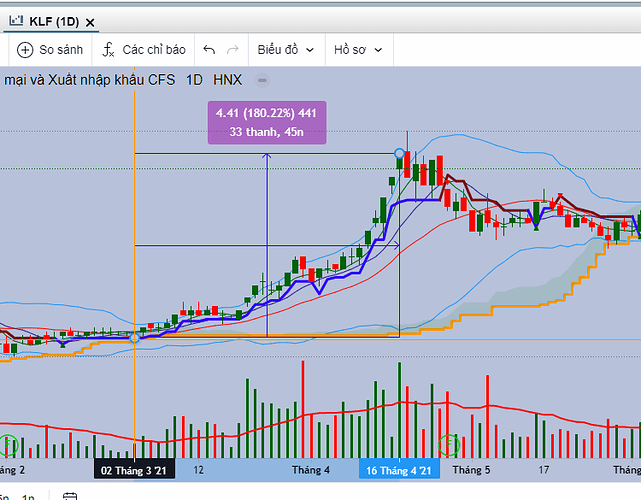Close the KLF (1D) tab
Image resolution: width=641 pixels, height=500 pixels.
point(90,22)
